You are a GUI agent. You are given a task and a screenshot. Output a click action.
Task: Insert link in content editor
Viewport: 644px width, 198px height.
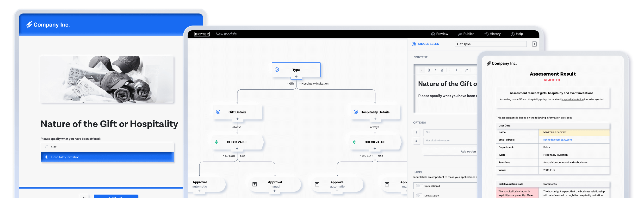(466, 70)
